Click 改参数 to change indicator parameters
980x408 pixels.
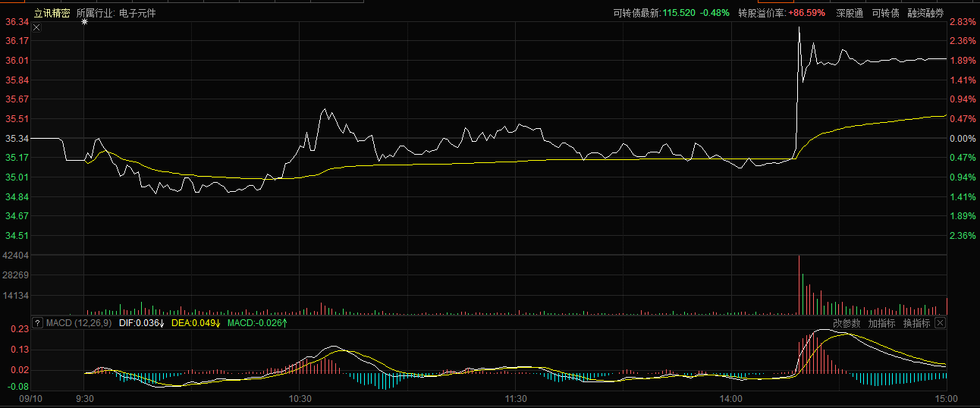(x=847, y=323)
